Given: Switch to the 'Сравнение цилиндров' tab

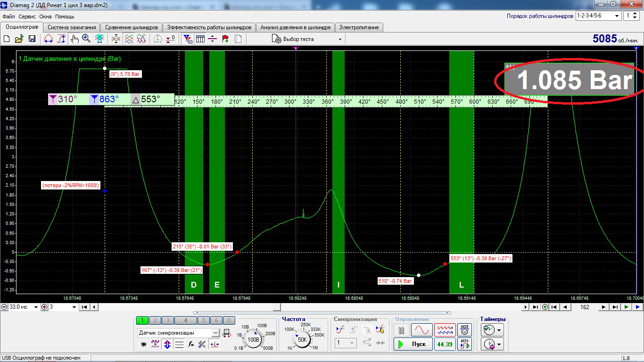Looking at the screenshot, I should pyautogui.click(x=132, y=27).
